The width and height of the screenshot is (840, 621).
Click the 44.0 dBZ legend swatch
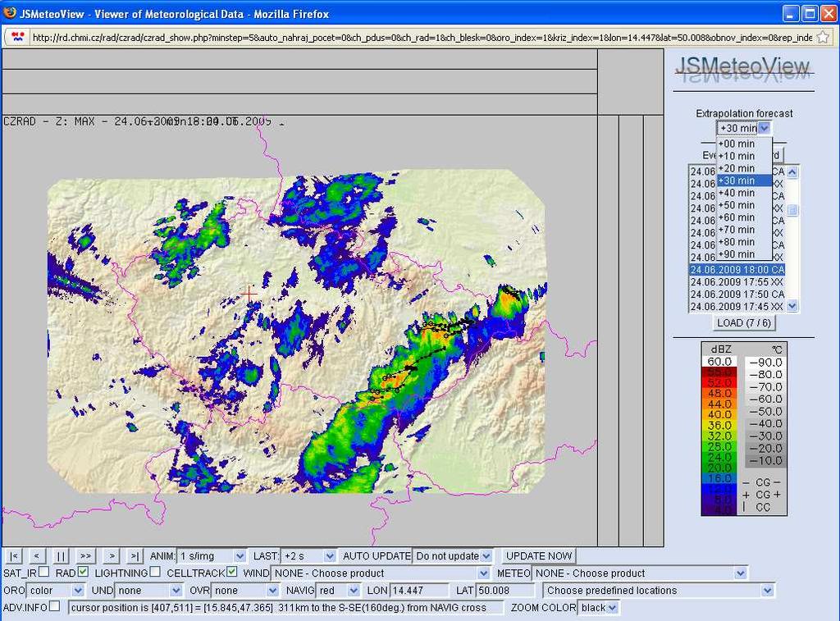719,404
